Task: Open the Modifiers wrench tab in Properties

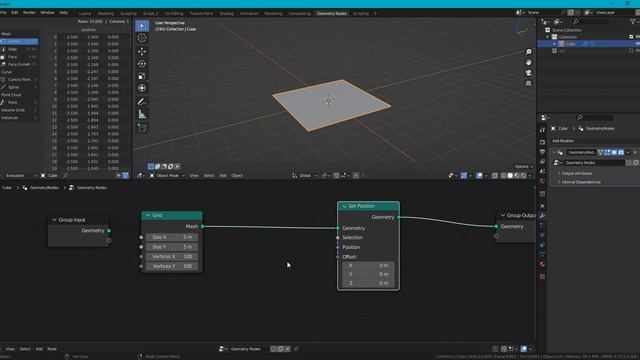Action: 542,216
